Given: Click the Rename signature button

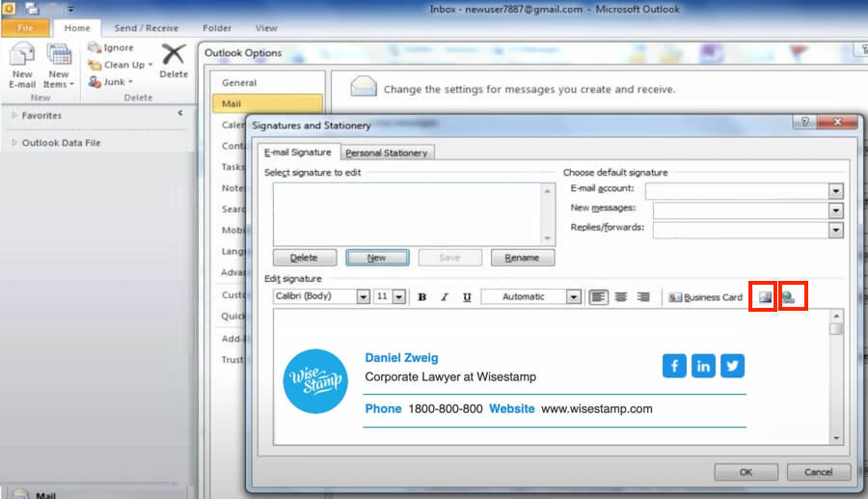Looking at the screenshot, I should (x=523, y=258).
